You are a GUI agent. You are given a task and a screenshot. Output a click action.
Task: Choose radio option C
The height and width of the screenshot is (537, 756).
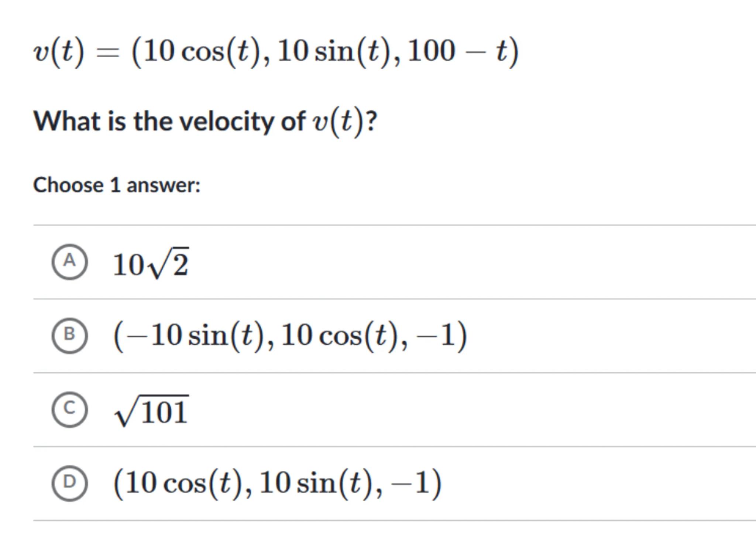click(x=69, y=409)
